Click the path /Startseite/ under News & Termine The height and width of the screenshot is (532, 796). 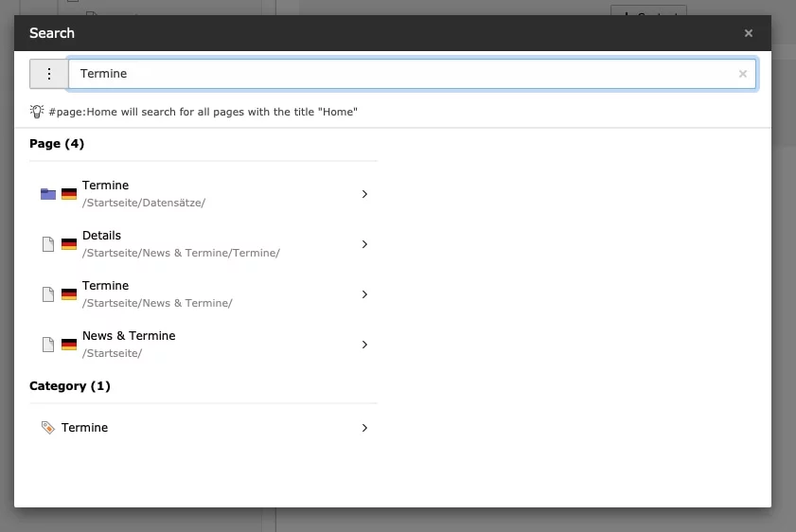(113, 353)
